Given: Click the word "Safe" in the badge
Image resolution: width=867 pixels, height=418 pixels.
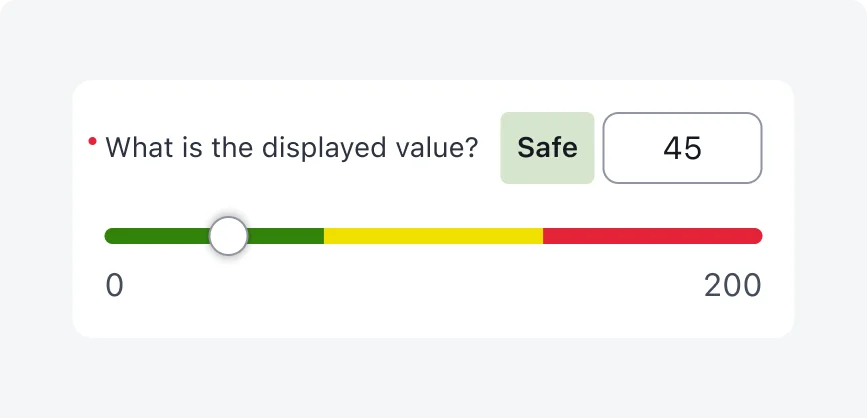Looking at the screenshot, I should coord(547,148).
